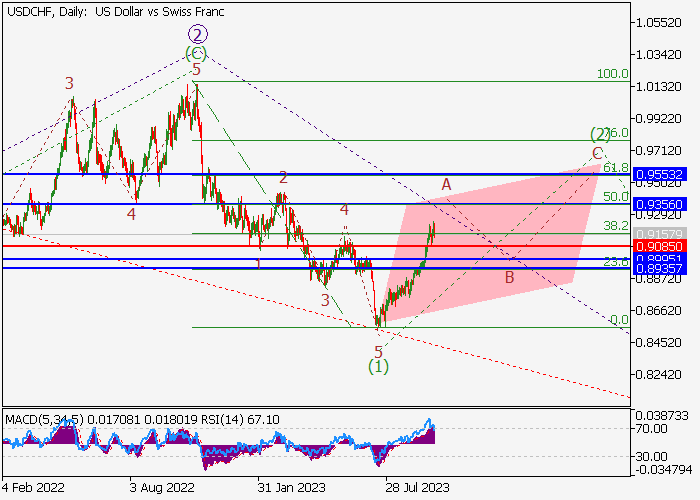
Task: Click the gray 0.91579 current price tag
Action: click(664, 234)
